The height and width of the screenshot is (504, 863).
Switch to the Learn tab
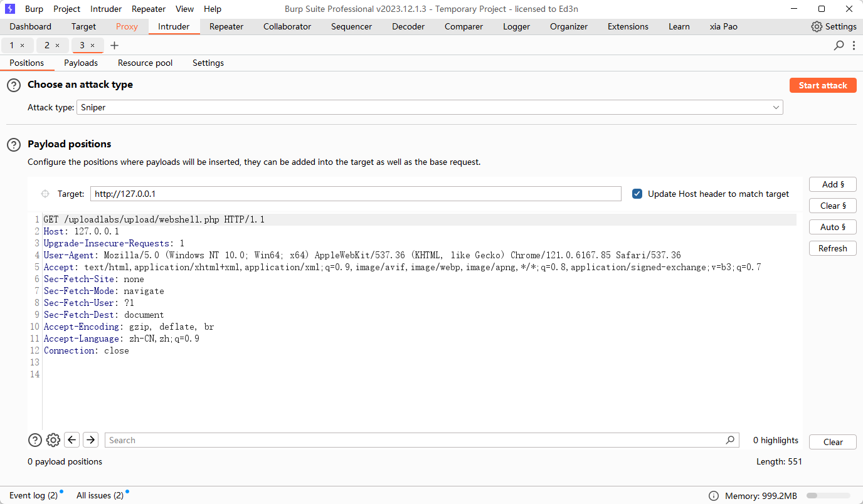[679, 26]
